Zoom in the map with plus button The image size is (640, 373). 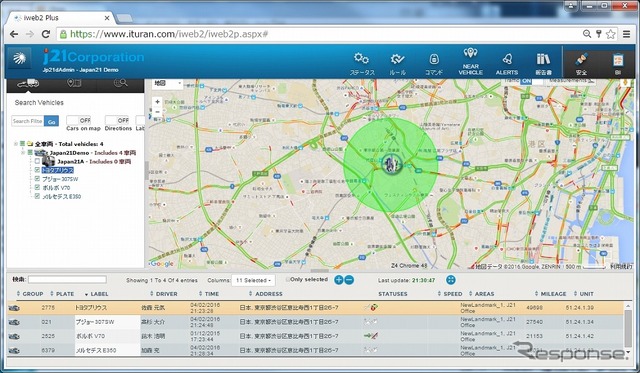tap(158, 102)
